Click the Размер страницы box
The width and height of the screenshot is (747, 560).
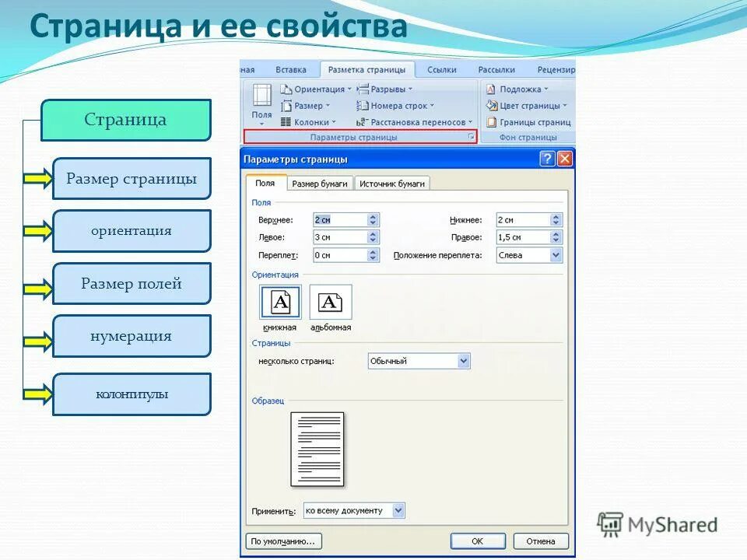coord(132,179)
